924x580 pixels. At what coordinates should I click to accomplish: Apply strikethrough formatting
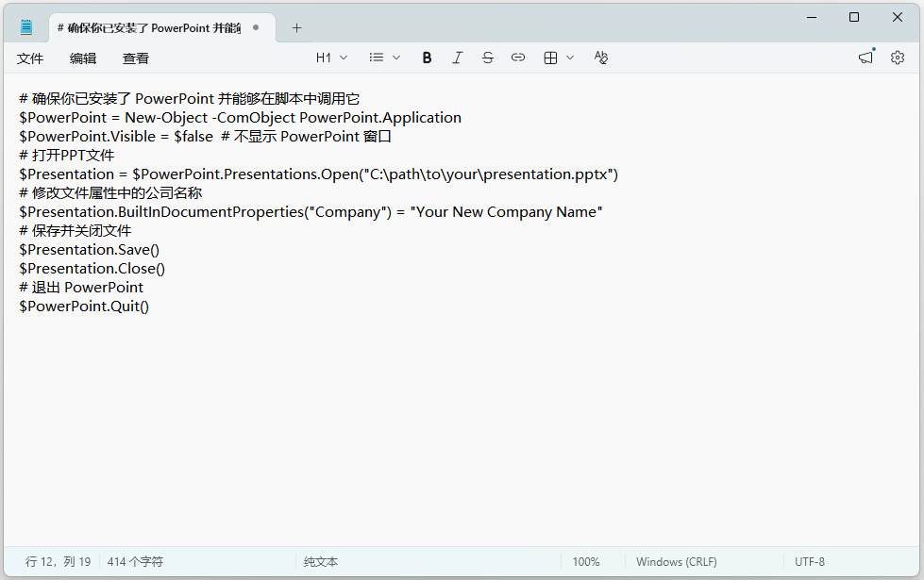click(487, 58)
